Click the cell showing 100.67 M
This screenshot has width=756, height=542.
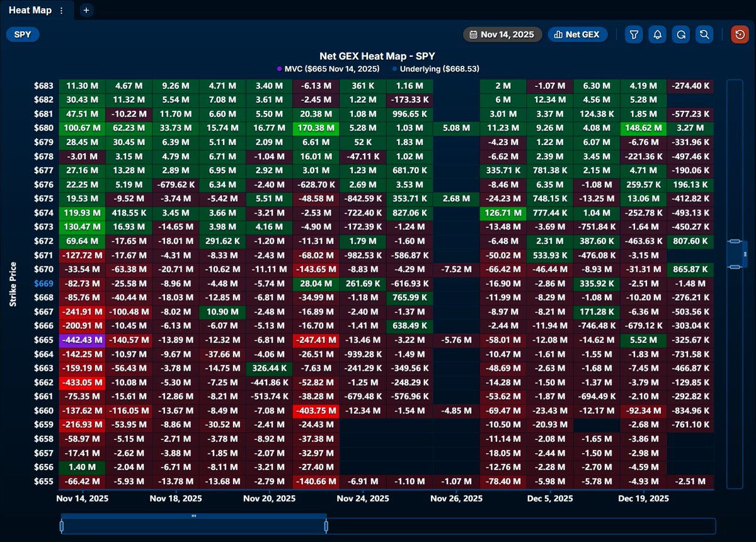(81, 129)
